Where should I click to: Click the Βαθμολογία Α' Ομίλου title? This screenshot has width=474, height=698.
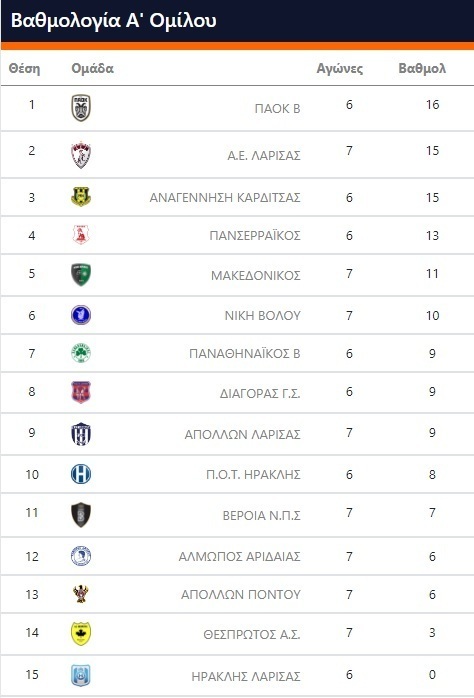point(113,20)
